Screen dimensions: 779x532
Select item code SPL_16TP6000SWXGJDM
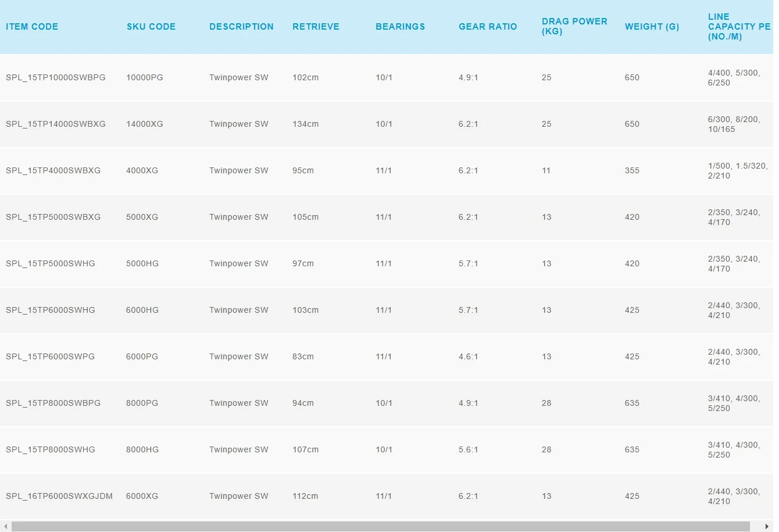[59, 496]
